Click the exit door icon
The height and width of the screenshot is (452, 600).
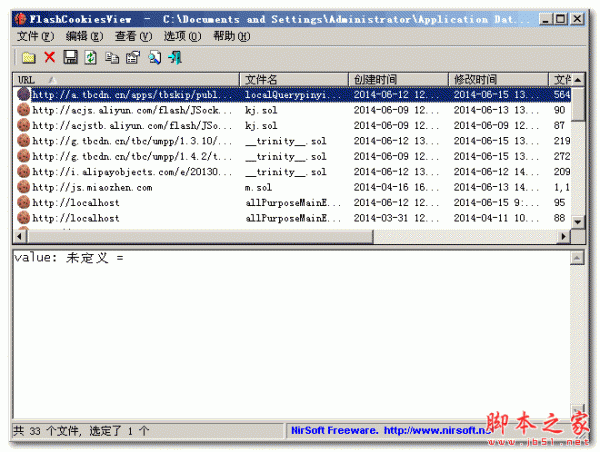[175, 58]
